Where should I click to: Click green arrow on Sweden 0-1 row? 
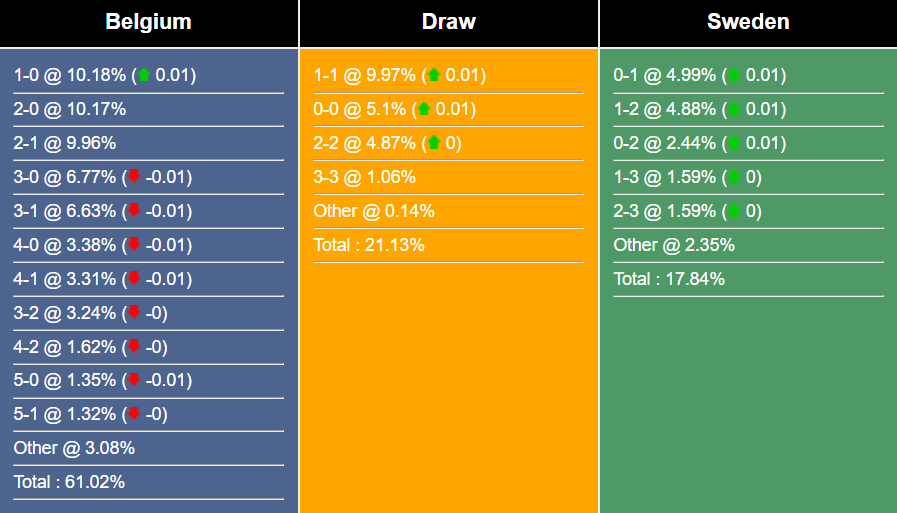point(735,75)
